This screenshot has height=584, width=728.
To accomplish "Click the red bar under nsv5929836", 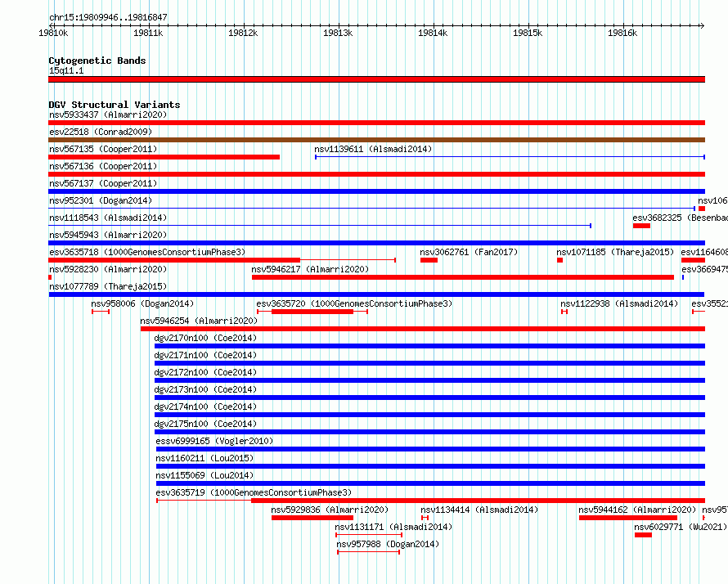I will coord(312,518).
